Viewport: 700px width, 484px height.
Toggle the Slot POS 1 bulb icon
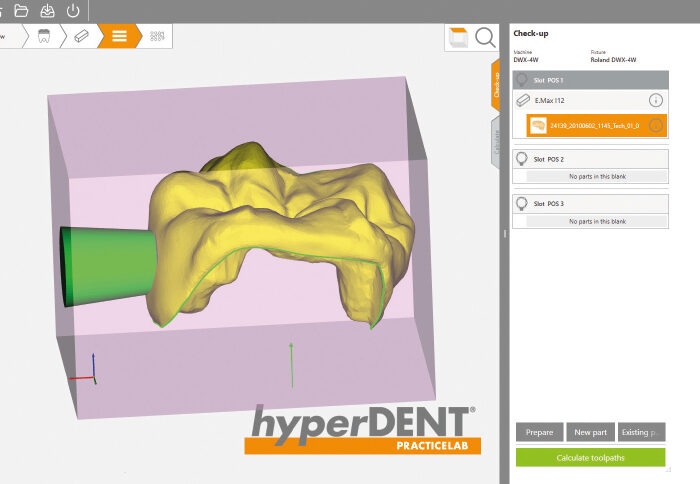pos(521,80)
